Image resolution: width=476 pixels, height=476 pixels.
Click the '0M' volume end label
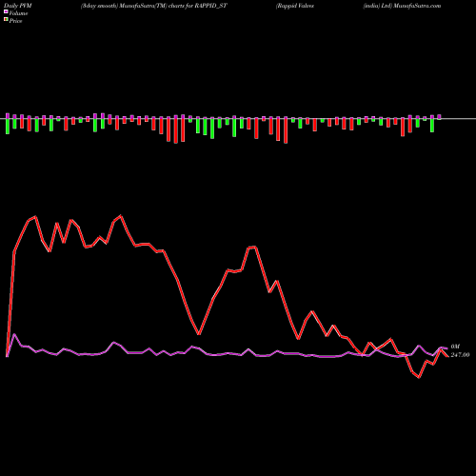tap(455, 347)
